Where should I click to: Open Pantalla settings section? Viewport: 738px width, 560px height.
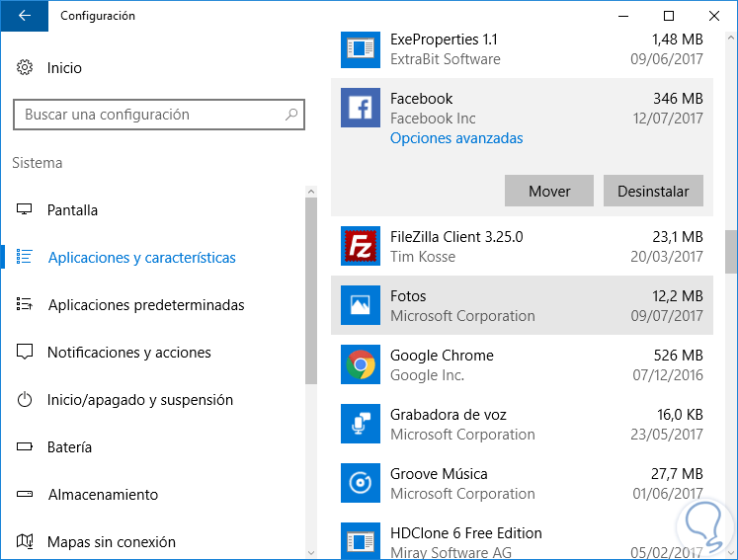tap(72, 210)
